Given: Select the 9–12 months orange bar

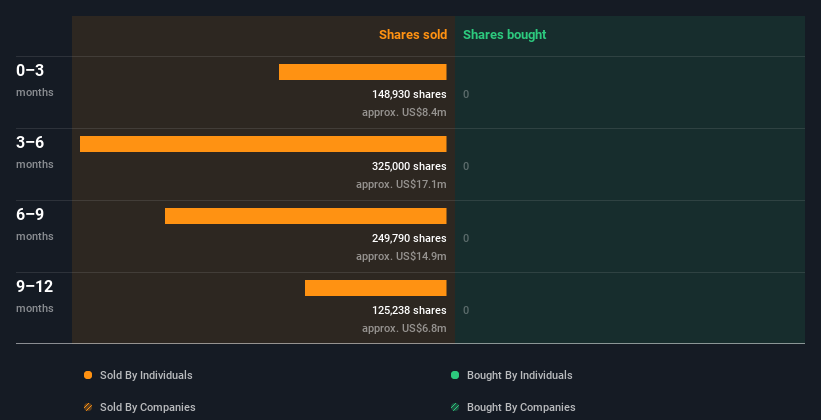Looking at the screenshot, I should coord(375,288).
